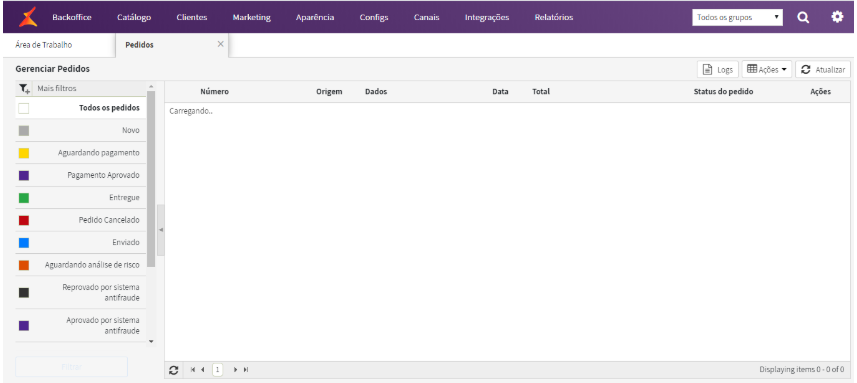Check the Todos os pedidos checkbox
Viewport: 857px width, 383px height.
point(24,108)
